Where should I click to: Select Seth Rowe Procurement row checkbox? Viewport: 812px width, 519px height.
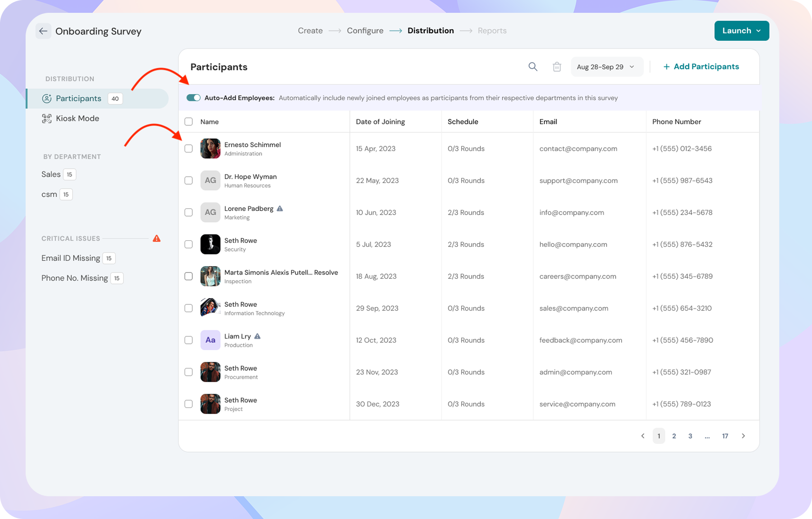click(x=188, y=372)
